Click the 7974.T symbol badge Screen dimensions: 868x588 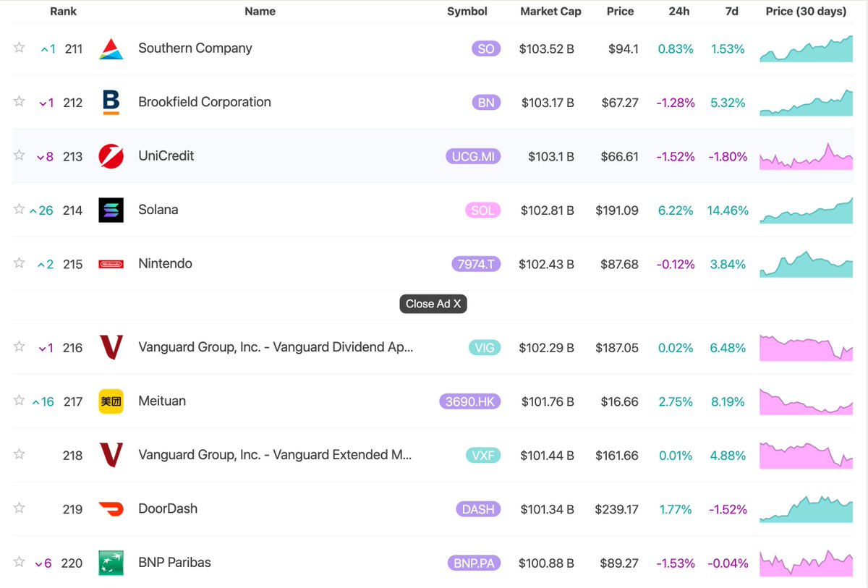tap(476, 264)
